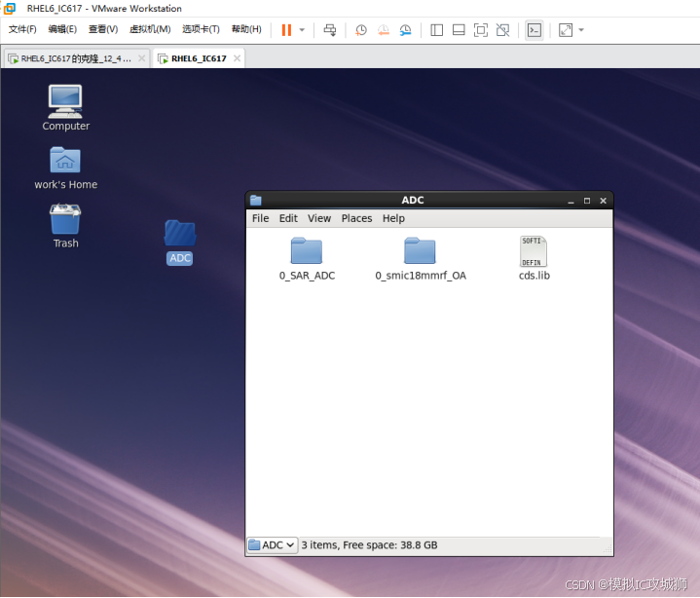This screenshot has width=700, height=598.
Task: Select the 0_smic18mmrf_OA folder
Action: [420, 259]
